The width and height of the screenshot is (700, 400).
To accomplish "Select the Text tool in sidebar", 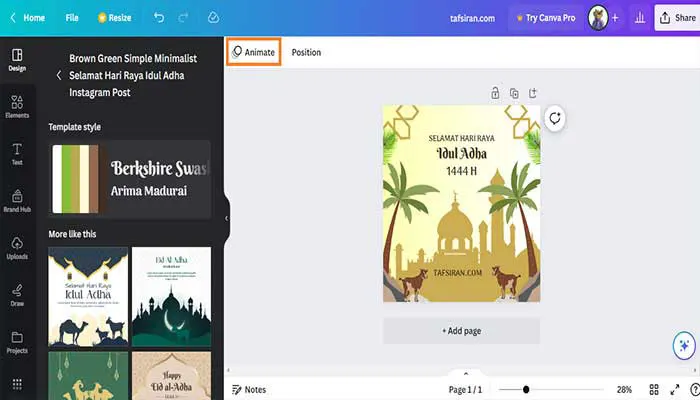I will 17,153.
